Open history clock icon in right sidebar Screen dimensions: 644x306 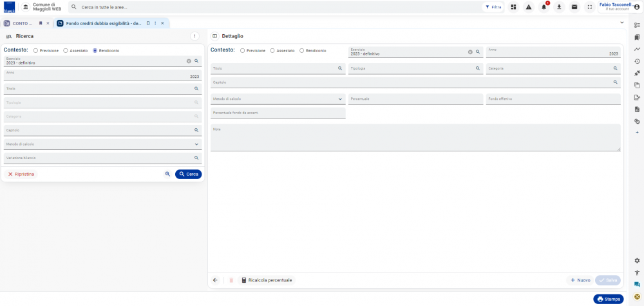(x=637, y=61)
